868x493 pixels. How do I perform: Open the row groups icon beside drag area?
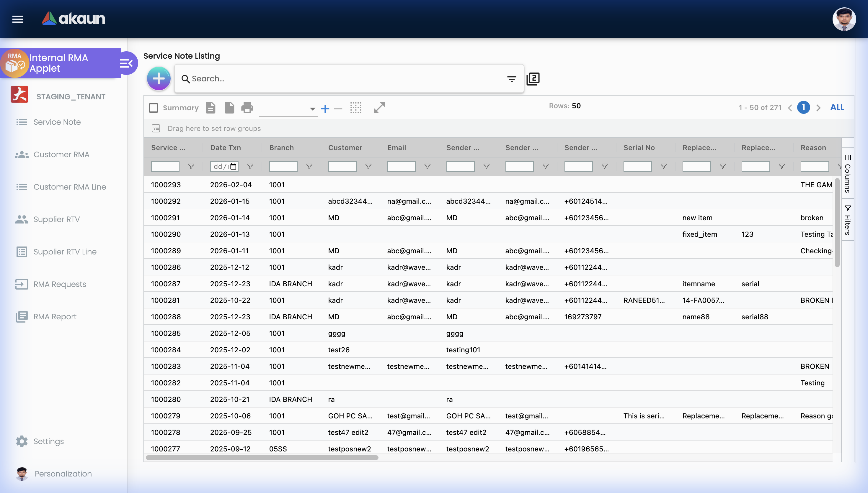click(156, 128)
